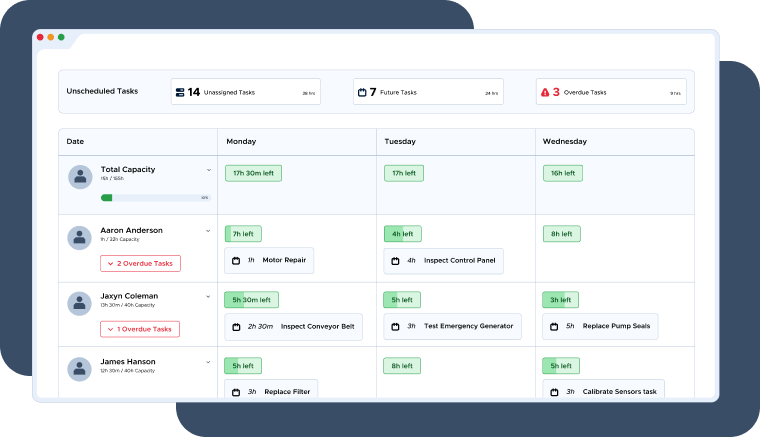Collapse Jaxyn Coleman's row chevron
The width and height of the screenshot is (760, 437).
pos(209,297)
